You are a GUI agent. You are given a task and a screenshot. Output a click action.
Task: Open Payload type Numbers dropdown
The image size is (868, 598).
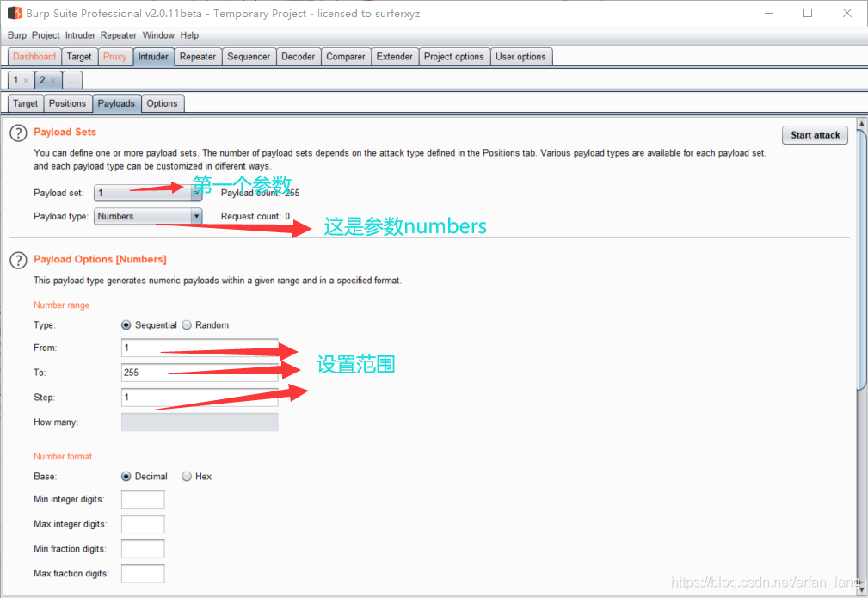(x=148, y=216)
